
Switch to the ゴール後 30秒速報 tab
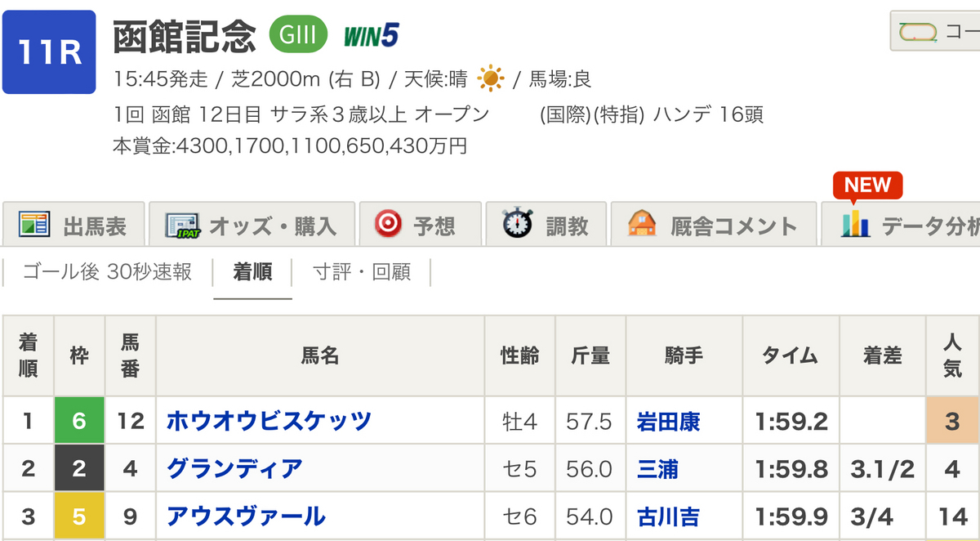[x=107, y=272]
